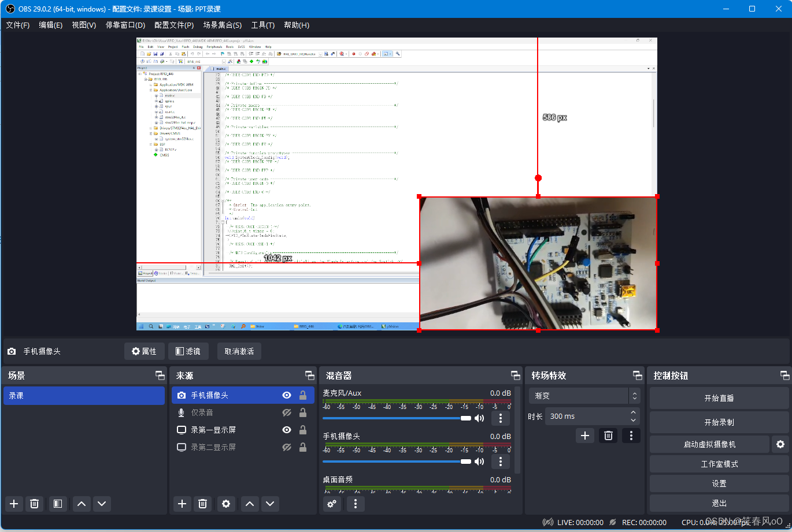This screenshot has width=792, height=532.
Task: Add a new transition with plus icon
Action: coord(585,436)
